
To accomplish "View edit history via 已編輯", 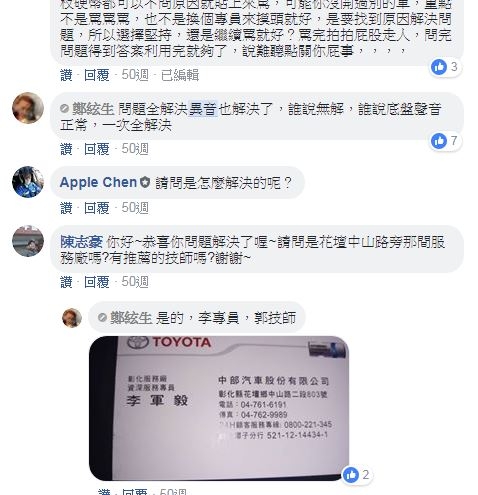I will coord(180,75).
